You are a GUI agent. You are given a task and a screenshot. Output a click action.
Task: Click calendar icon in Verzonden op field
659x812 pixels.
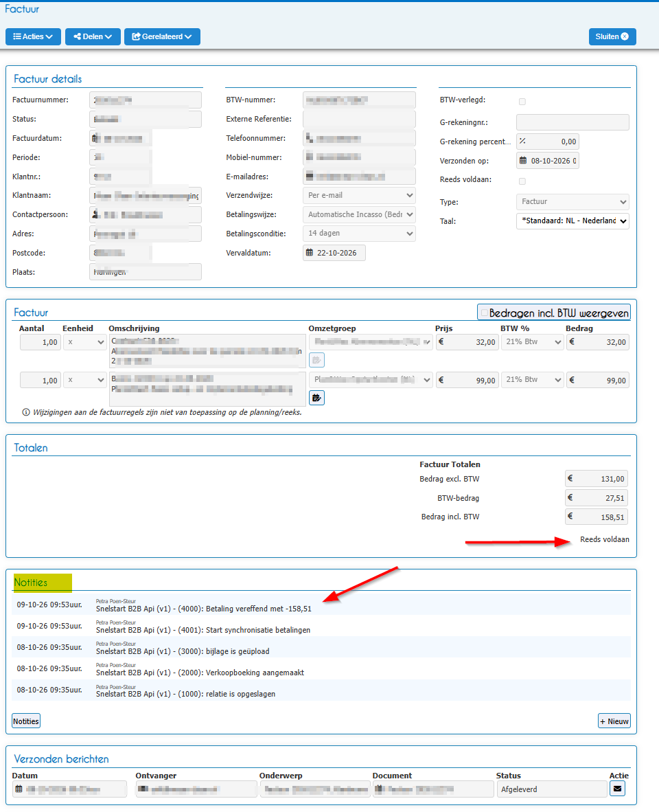pos(523,161)
